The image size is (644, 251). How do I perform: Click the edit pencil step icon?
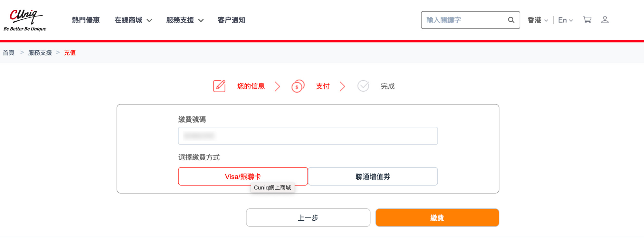click(x=219, y=86)
